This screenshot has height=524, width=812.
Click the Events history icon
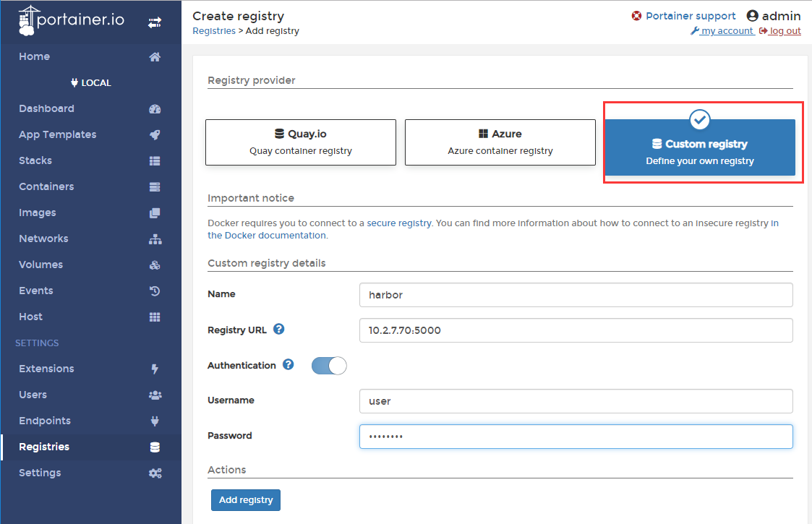pos(154,291)
